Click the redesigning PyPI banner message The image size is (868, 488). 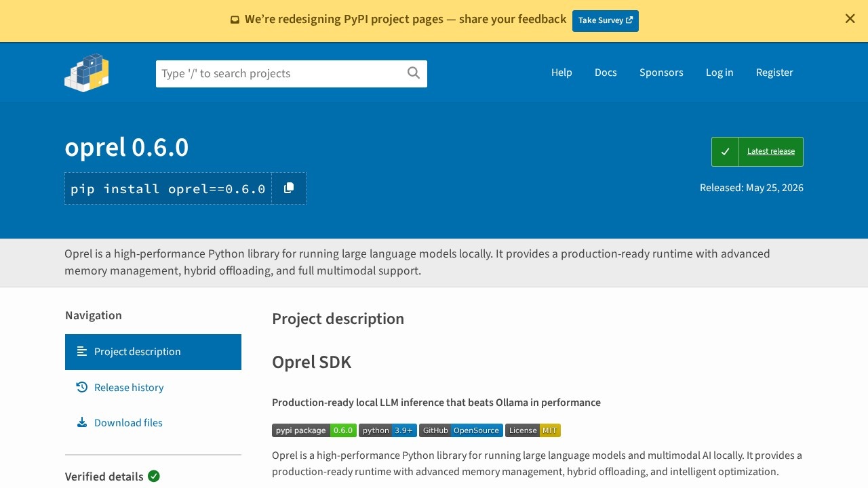(406, 20)
